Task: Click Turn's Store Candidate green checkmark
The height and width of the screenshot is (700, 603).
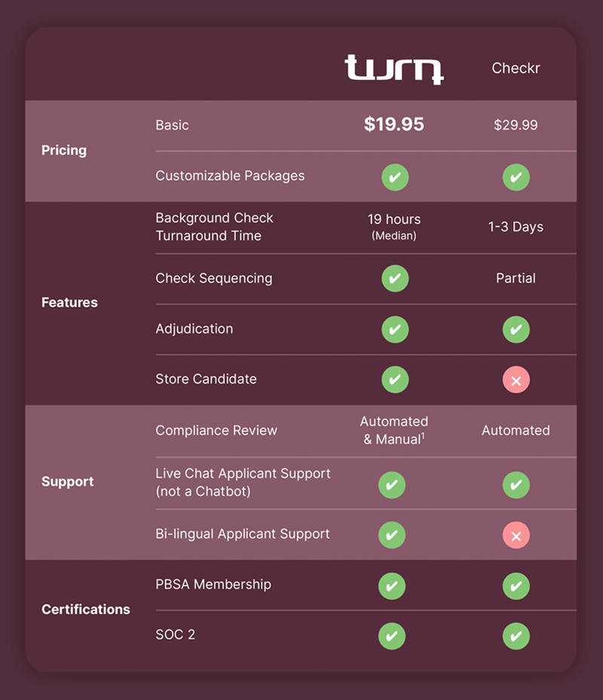Action: point(395,379)
